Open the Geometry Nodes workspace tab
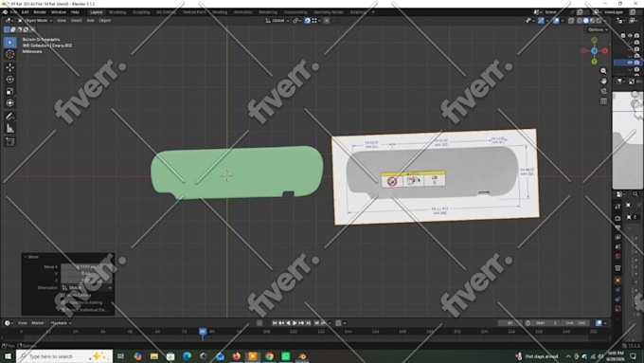This screenshot has width=644, height=363. click(x=329, y=12)
